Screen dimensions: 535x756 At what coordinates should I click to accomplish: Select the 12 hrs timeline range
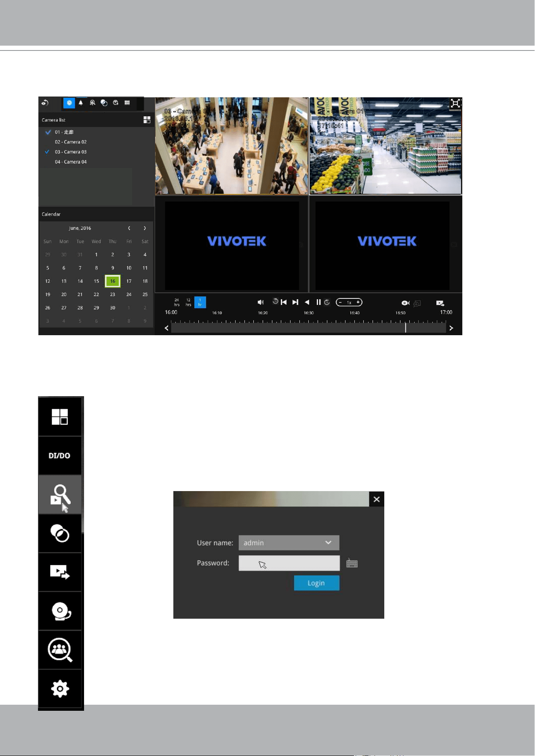[x=188, y=302]
